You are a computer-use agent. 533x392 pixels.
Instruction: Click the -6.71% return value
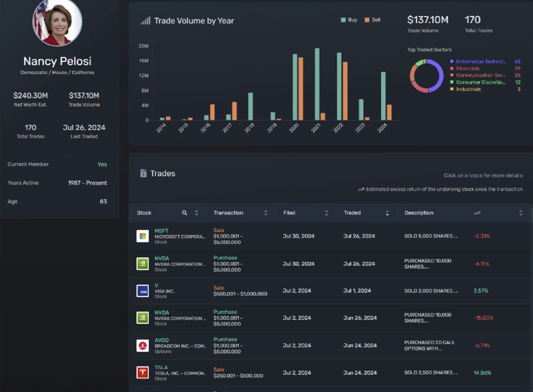pyautogui.click(x=481, y=345)
